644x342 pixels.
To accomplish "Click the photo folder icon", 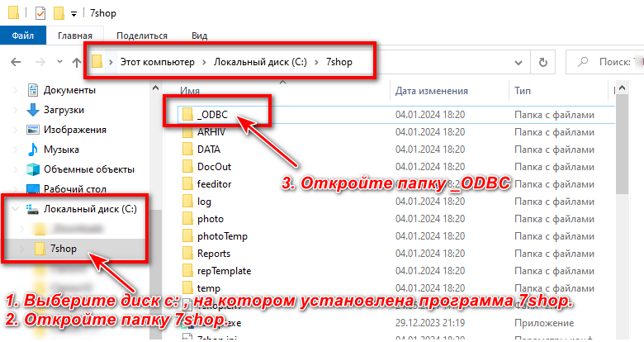I will [x=187, y=219].
